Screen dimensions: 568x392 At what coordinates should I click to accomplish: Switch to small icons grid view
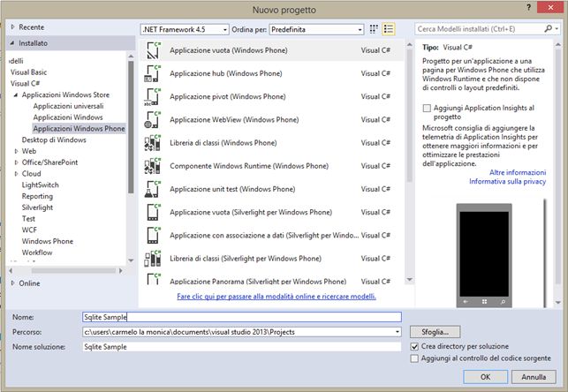point(374,29)
